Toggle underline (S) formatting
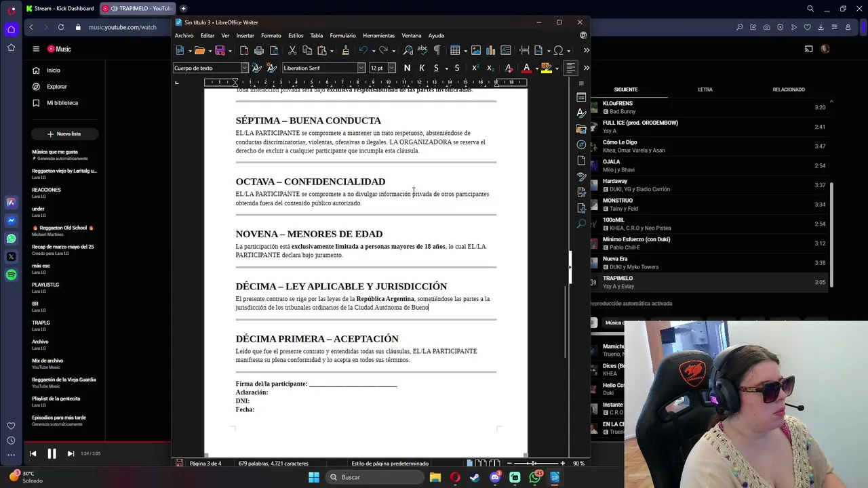Viewport: 868px width, 488px height. (436, 68)
